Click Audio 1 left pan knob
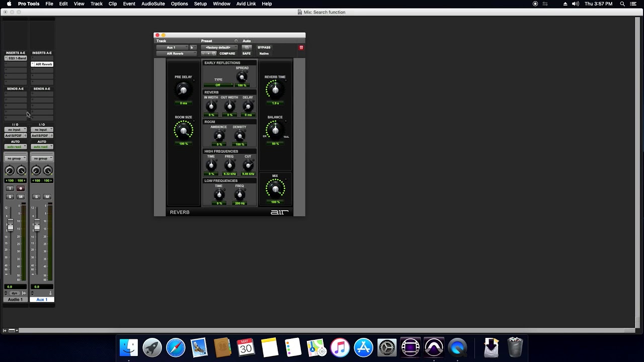This screenshot has height=362, width=644. click(10, 171)
